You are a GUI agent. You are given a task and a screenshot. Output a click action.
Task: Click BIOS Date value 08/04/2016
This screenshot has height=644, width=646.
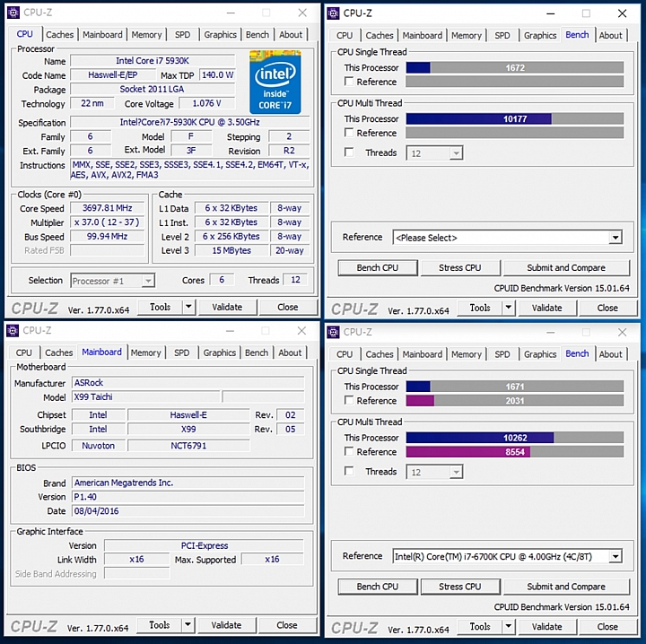point(188,511)
